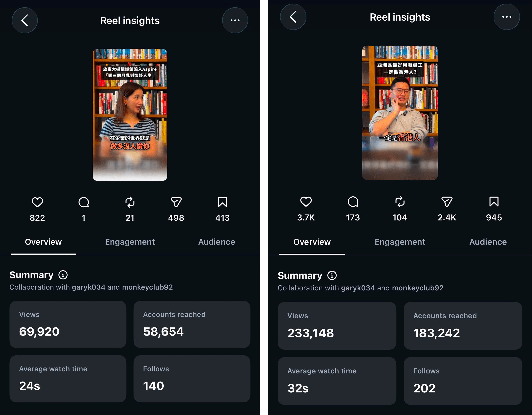Image resolution: width=532 pixels, height=415 pixels.
Task: Open the reel thumbnail with the man in glasses
Action: [400, 113]
